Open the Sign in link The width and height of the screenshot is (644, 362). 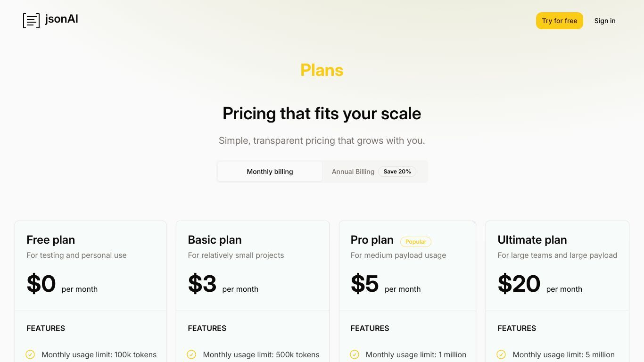point(605,21)
